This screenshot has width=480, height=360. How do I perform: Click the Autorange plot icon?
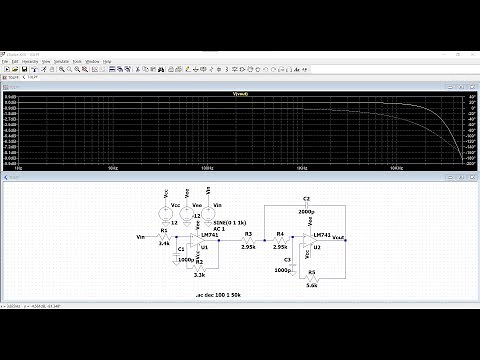(94, 69)
